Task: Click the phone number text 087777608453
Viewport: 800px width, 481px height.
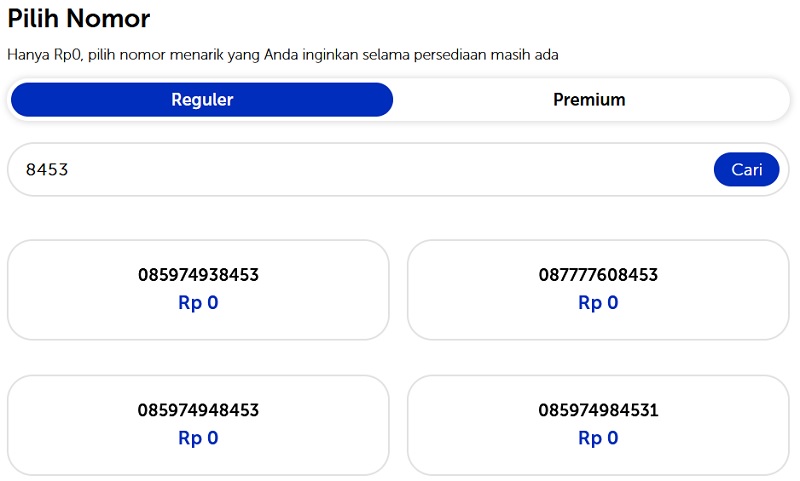Action: (x=598, y=275)
